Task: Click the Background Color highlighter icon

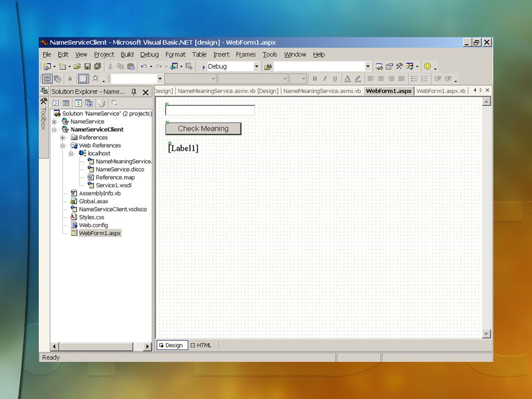Action: click(x=358, y=79)
